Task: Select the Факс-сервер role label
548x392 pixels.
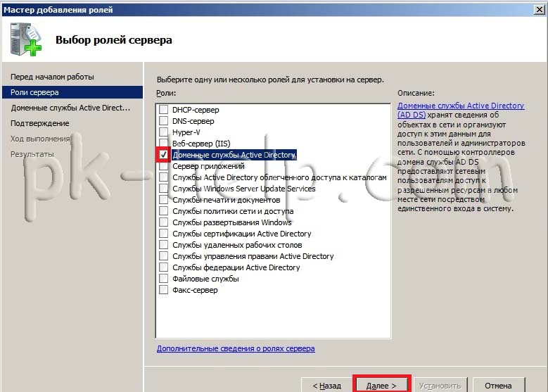Action: pyautogui.click(x=195, y=290)
